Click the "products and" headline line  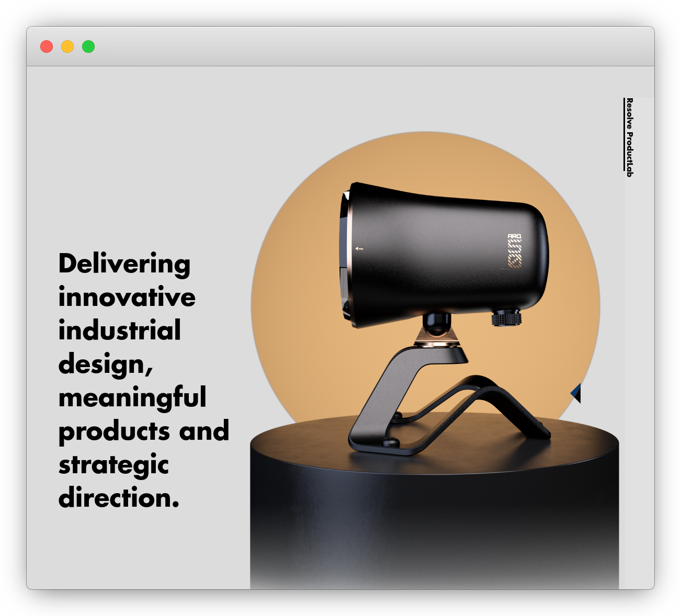(144, 431)
